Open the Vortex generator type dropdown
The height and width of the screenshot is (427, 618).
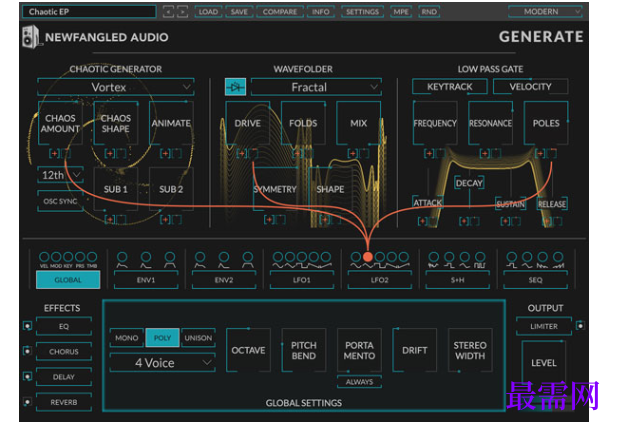115,87
